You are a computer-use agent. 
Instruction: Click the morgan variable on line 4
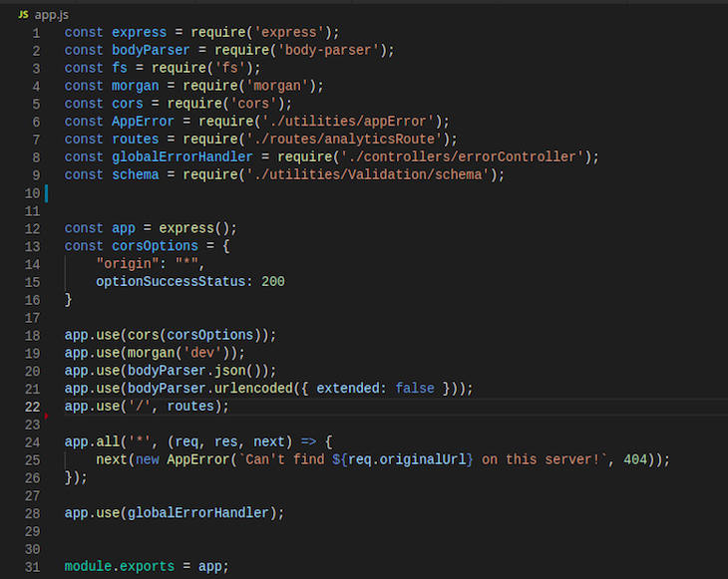click(x=135, y=86)
